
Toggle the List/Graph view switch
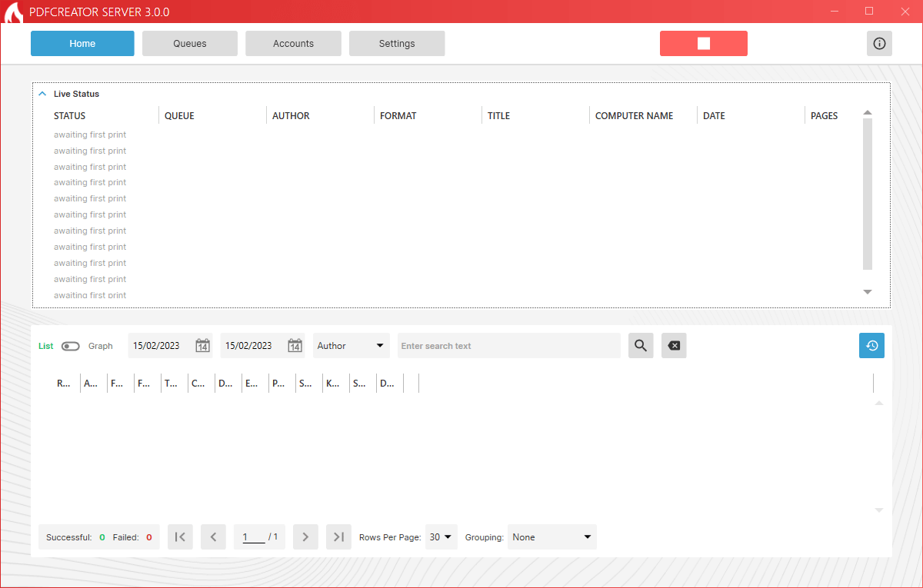(70, 347)
